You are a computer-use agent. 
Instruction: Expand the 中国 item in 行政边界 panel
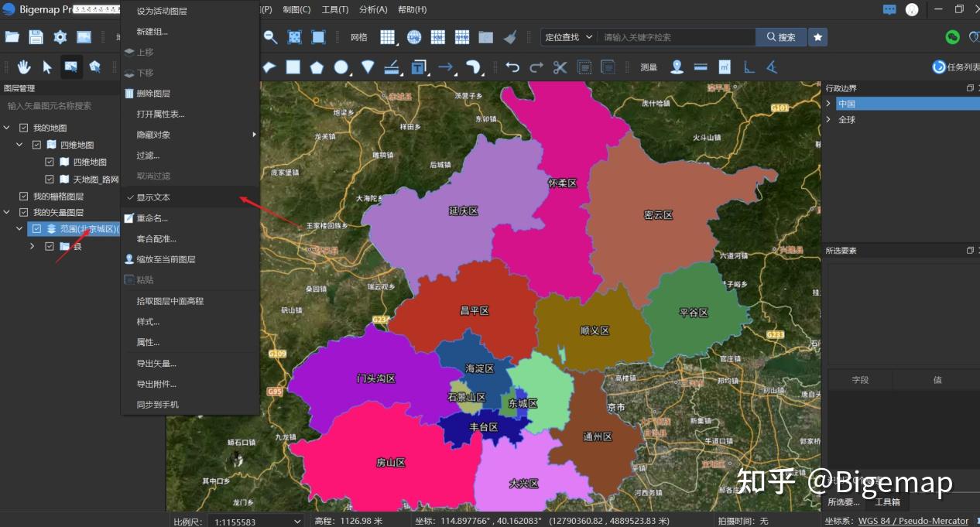[x=828, y=102]
